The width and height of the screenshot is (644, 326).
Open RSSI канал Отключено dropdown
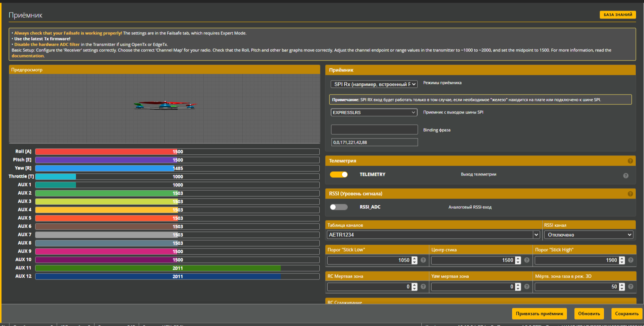589,235
